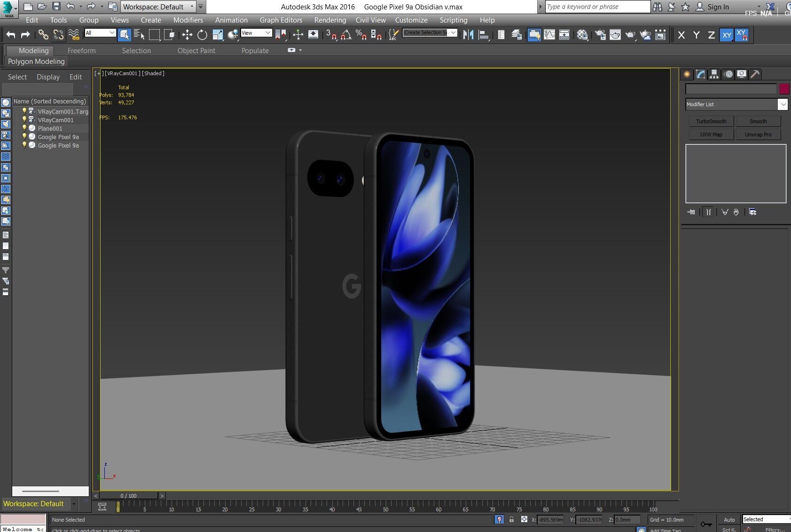Toggle the Selection Lock padlock icon
Screen dimensions: 791x532
tap(512, 519)
